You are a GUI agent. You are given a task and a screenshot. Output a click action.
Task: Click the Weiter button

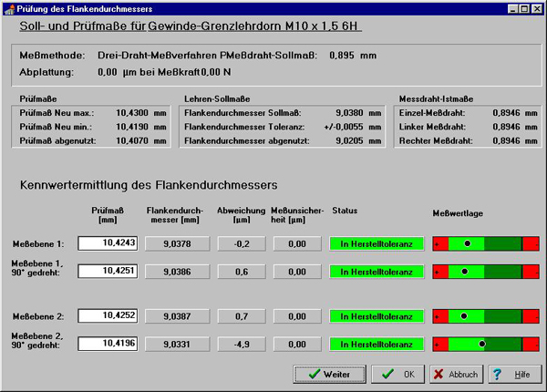click(x=330, y=374)
